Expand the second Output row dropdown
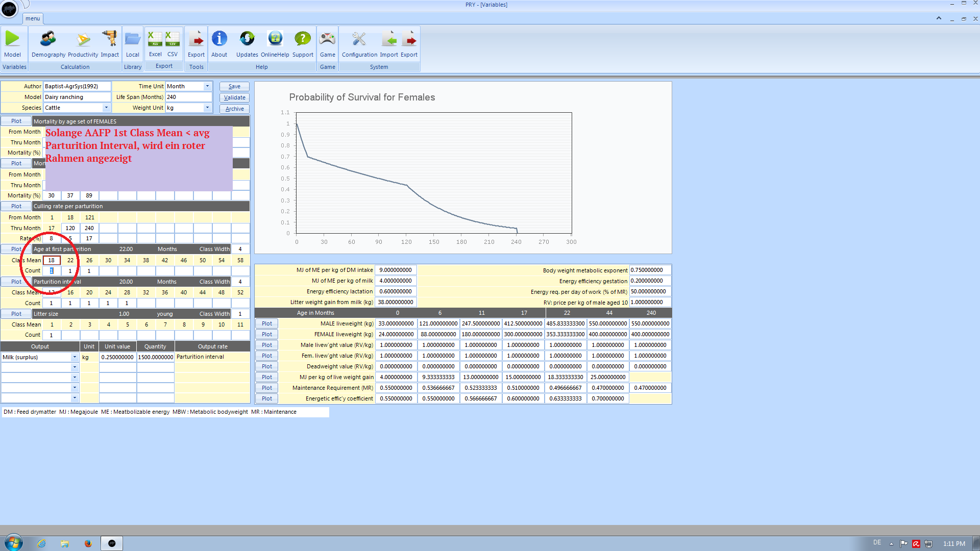The image size is (980, 551). tap(75, 367)
